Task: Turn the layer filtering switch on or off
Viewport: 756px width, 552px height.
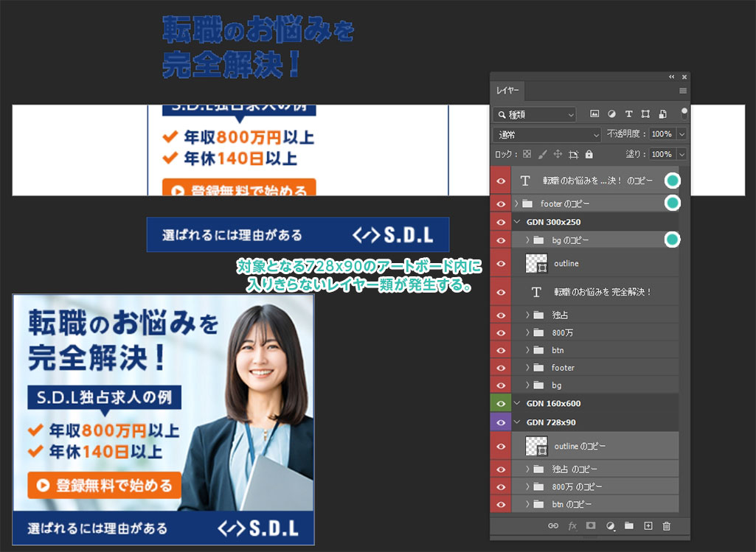Action: tap(684, 113)
